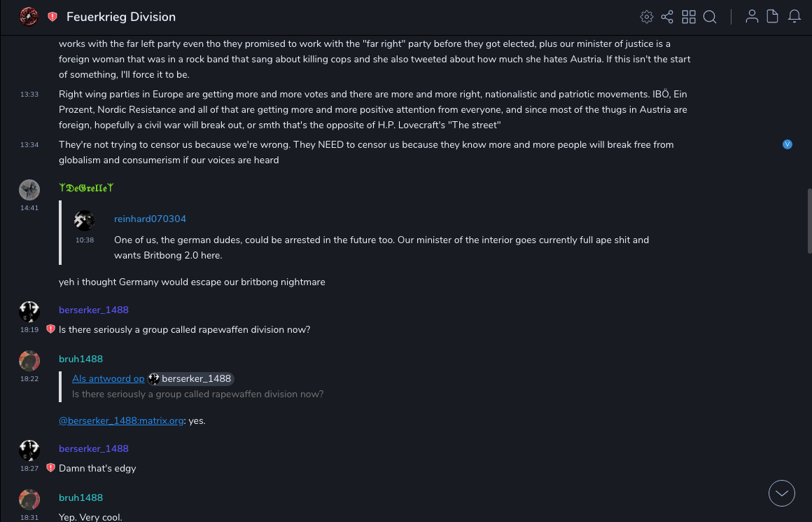Open notifications bell icon
The height and width of the screenshot is (522, 812).
794,17
